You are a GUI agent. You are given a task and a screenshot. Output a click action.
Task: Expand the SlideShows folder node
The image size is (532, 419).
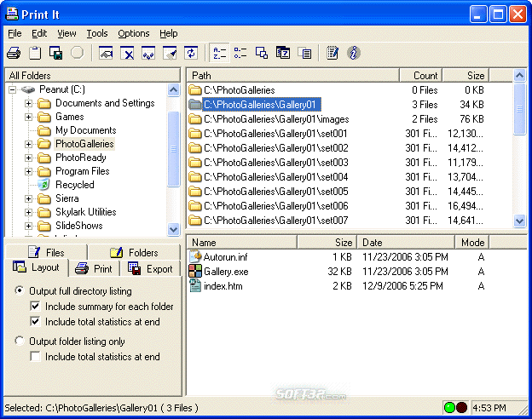point(28,226)
